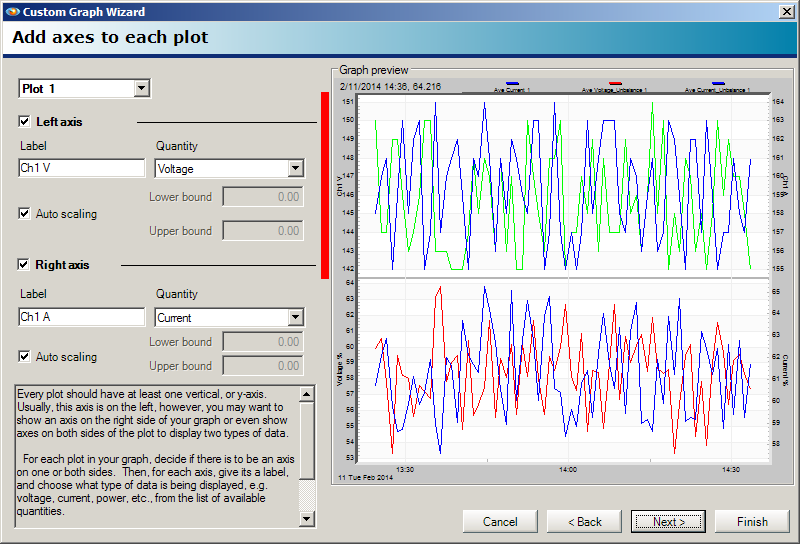The image size is (800, 544).
Task: Click the Ave Current Unbalance 1 legend marker
Action: (x=718, y=85)
